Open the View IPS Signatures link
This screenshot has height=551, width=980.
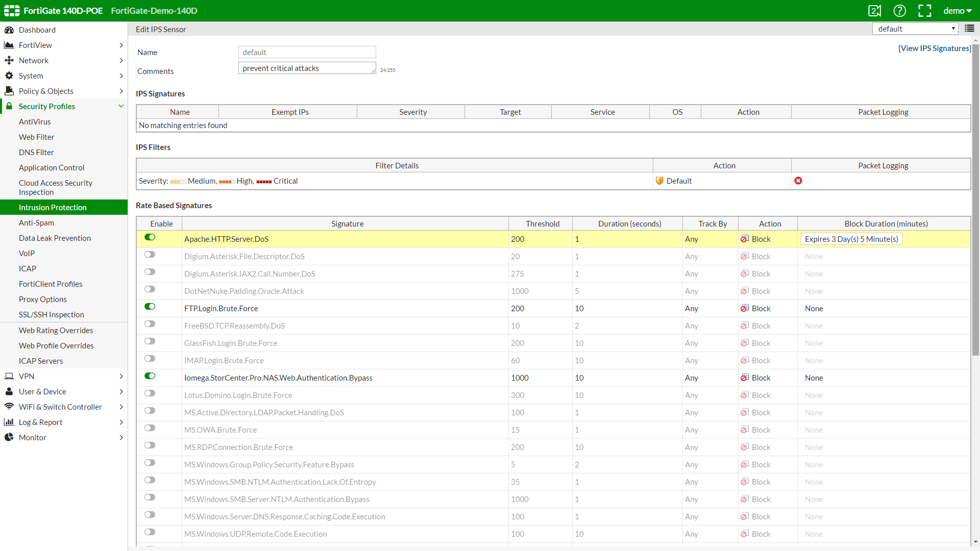pyautogui.click(x=934, y=48)
